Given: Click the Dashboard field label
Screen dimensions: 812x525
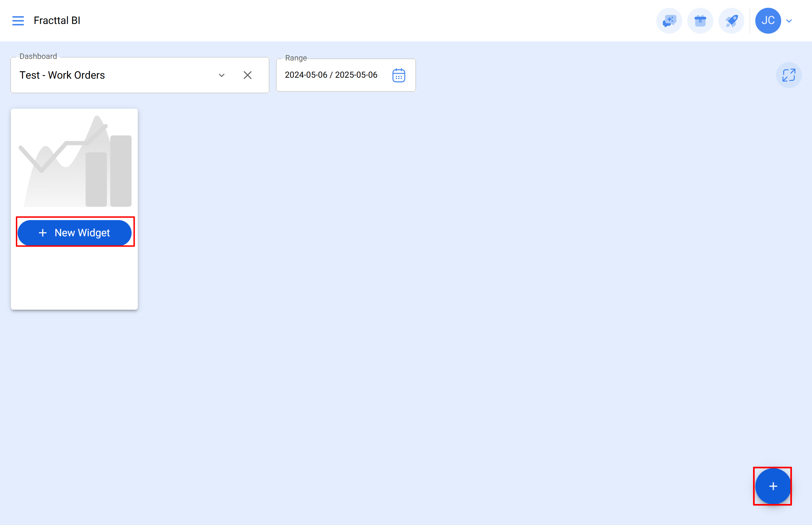Looking at the screenshot, I should pos(38,56).
